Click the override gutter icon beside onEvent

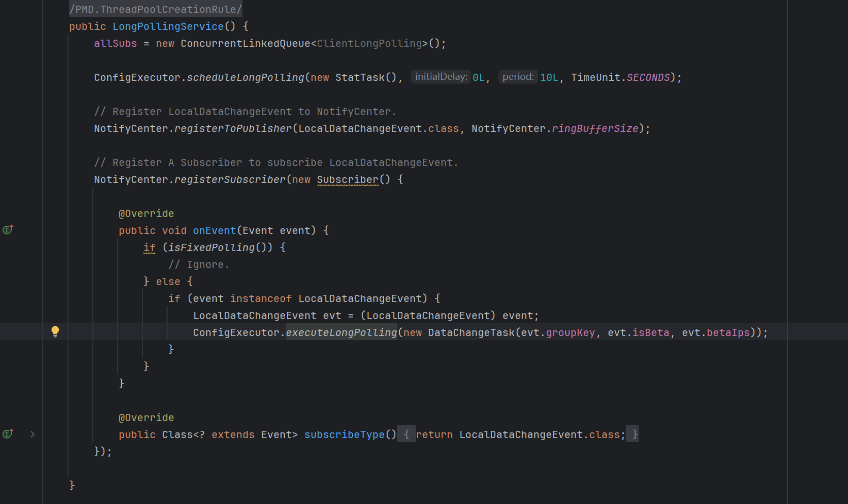coord(8,230)
